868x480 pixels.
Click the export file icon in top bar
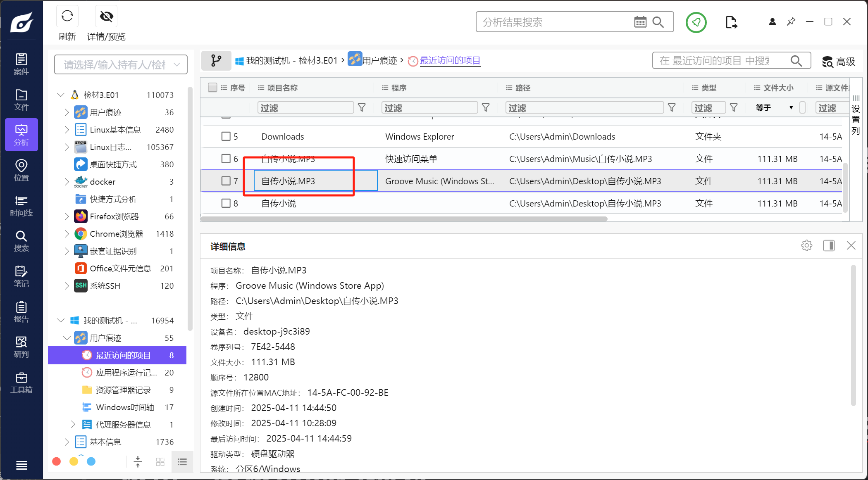click(731, 22)
